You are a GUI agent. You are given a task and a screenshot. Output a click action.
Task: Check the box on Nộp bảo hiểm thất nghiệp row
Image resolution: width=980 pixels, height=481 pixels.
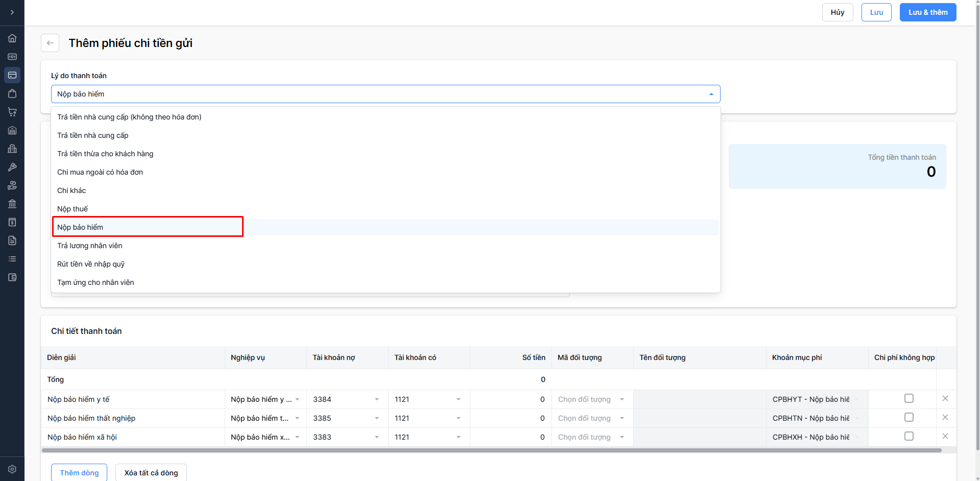click(909, 417)
